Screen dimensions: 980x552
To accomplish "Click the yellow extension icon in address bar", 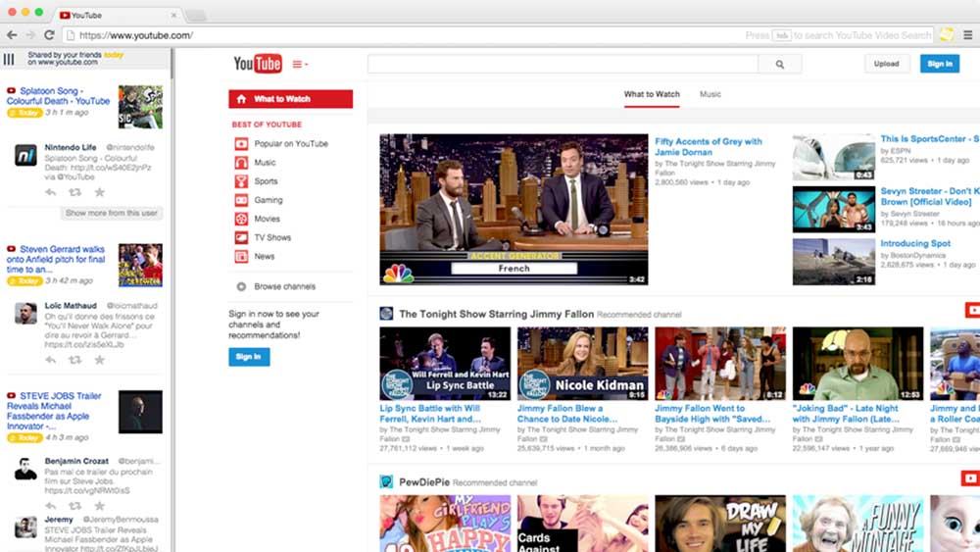I will pos(946,35).
